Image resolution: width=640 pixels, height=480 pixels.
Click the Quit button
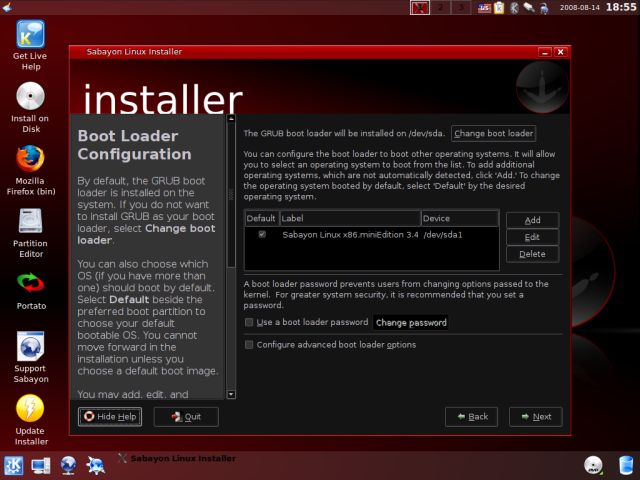pyautogui.click(x=186, y=417)
